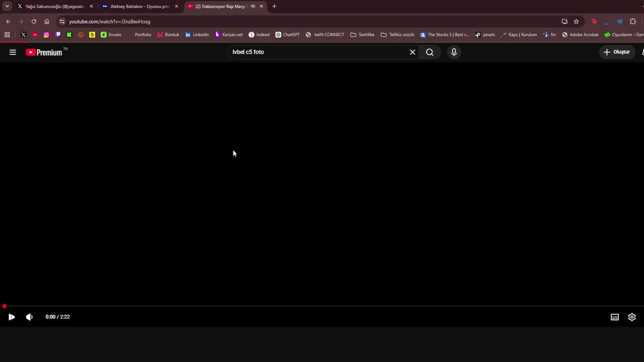Open the Indeed bookmark
This screenshot has width=644, height=362.
259,35
